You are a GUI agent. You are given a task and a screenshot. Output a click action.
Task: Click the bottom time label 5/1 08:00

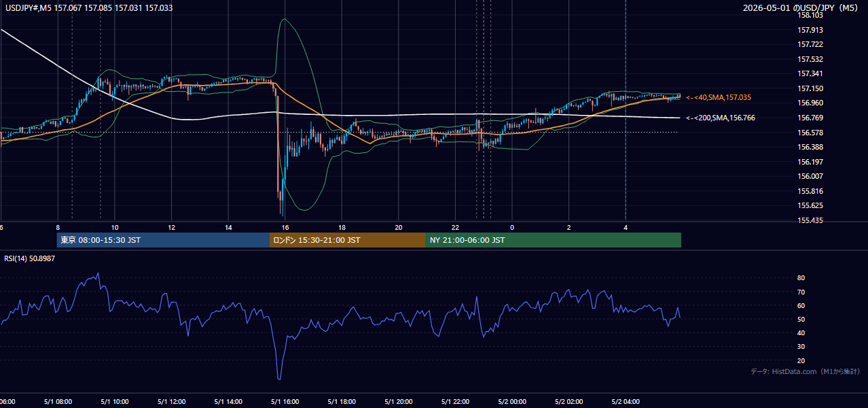click(x=58, y=402)
